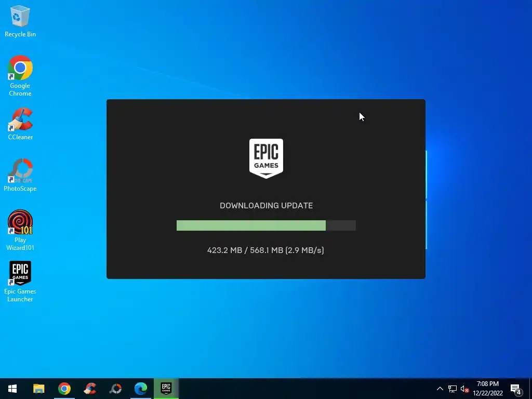Click Show desktop strip at taskbar end

pyautogui.click(x=530, y=389)
